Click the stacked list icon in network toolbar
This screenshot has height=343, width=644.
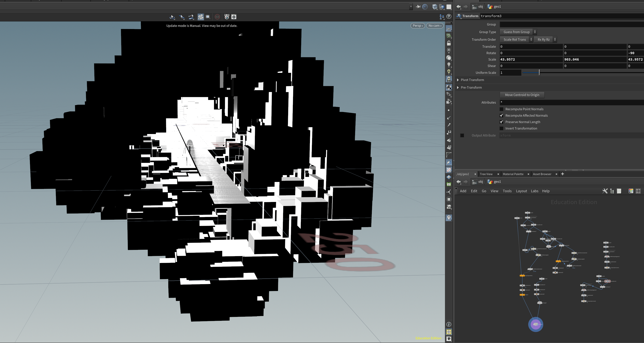coord(619,191)
